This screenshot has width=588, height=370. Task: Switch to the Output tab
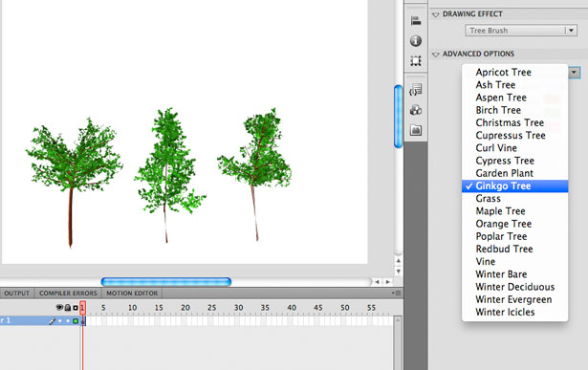click(17, 294)
